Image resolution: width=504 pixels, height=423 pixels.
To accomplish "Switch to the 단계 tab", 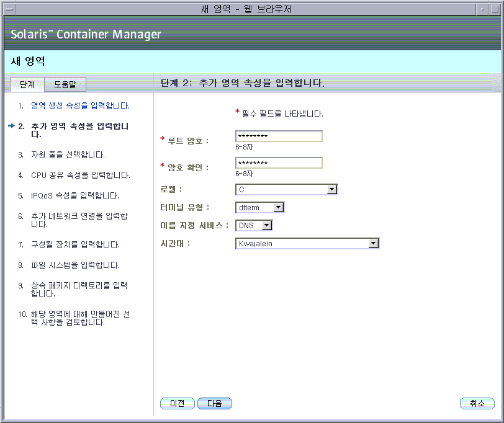I will [x=27, y=84].
